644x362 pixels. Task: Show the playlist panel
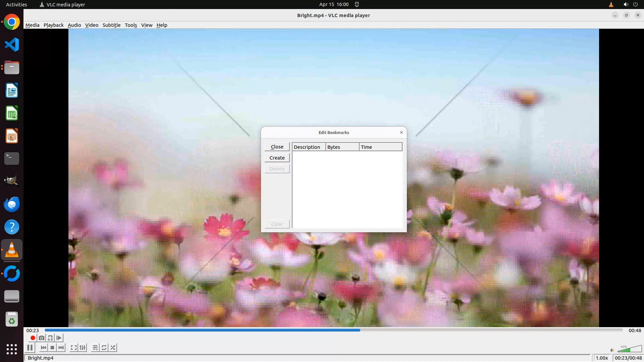[95, 348]
